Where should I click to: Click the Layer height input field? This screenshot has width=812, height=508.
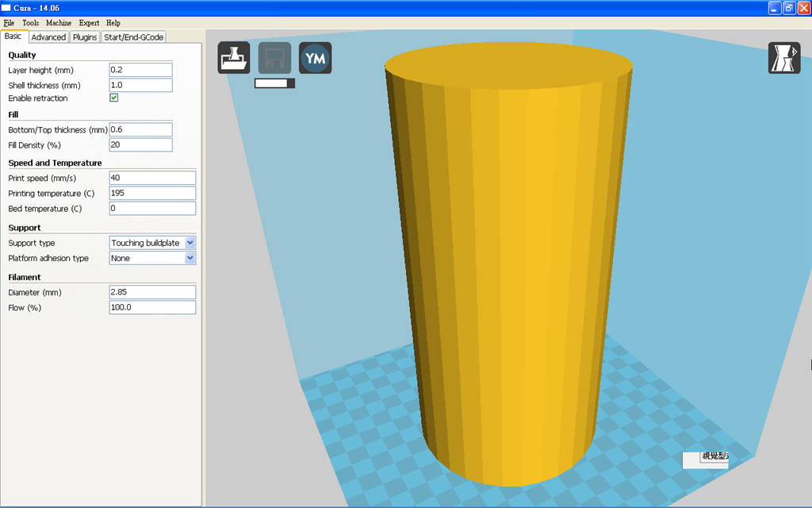140,70
